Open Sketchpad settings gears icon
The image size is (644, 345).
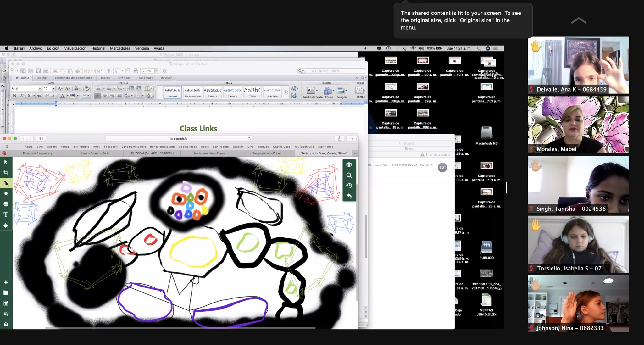point(6,314)
